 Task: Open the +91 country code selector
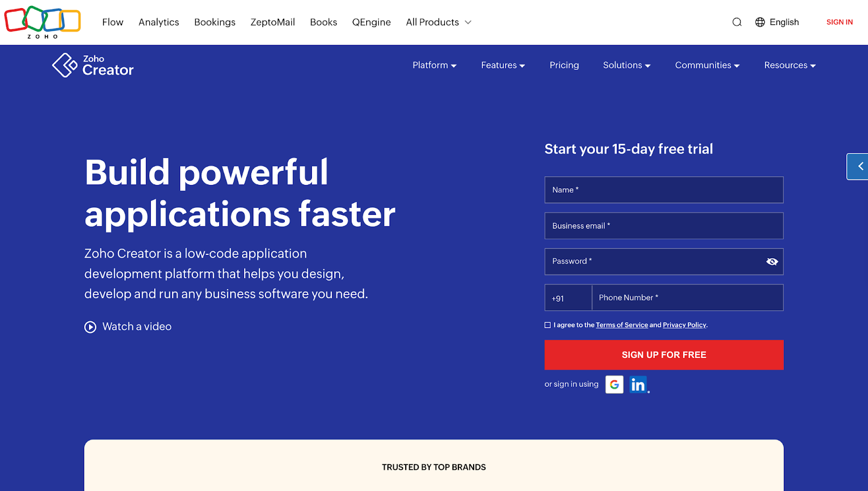567,297
